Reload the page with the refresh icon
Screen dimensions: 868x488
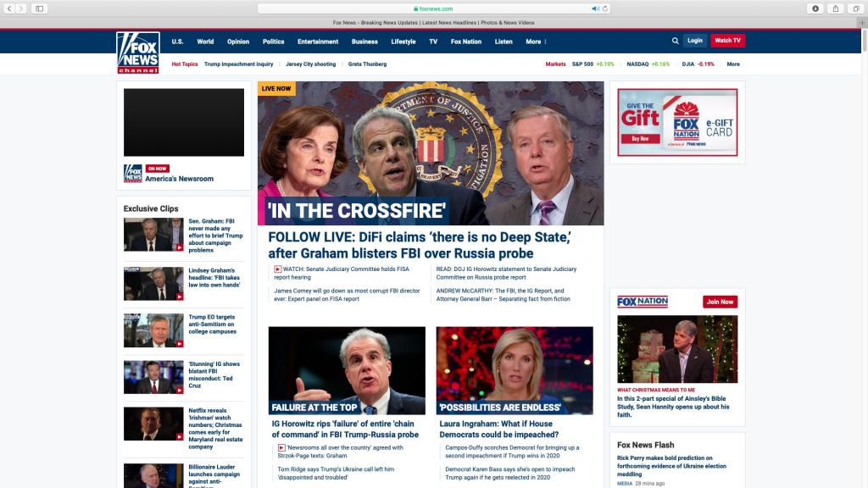[605, 8]
